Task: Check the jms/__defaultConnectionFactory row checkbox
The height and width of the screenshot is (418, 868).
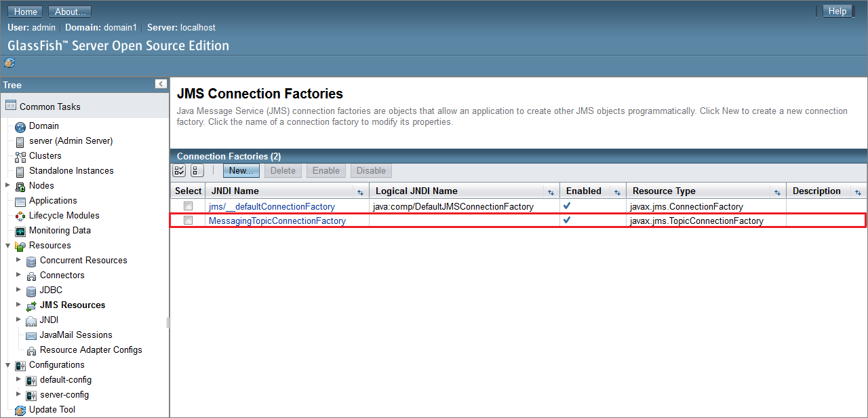Action: point(188,206)
